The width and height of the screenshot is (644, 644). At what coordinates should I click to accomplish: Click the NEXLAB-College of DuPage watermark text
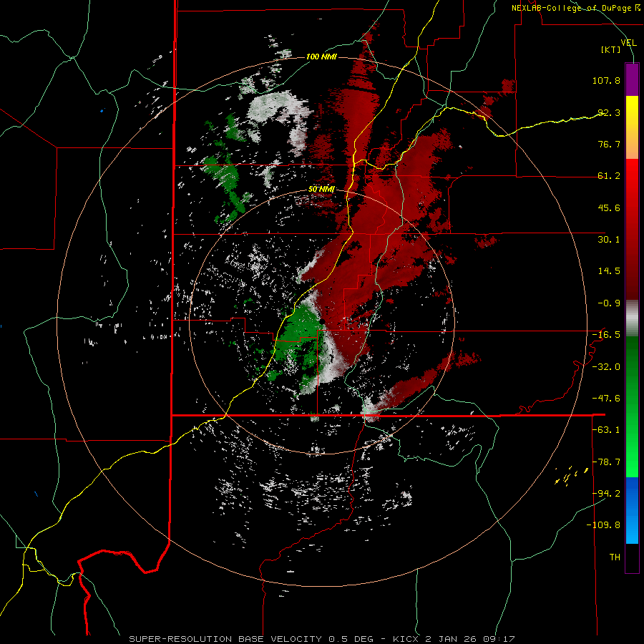tap(576, 8)
